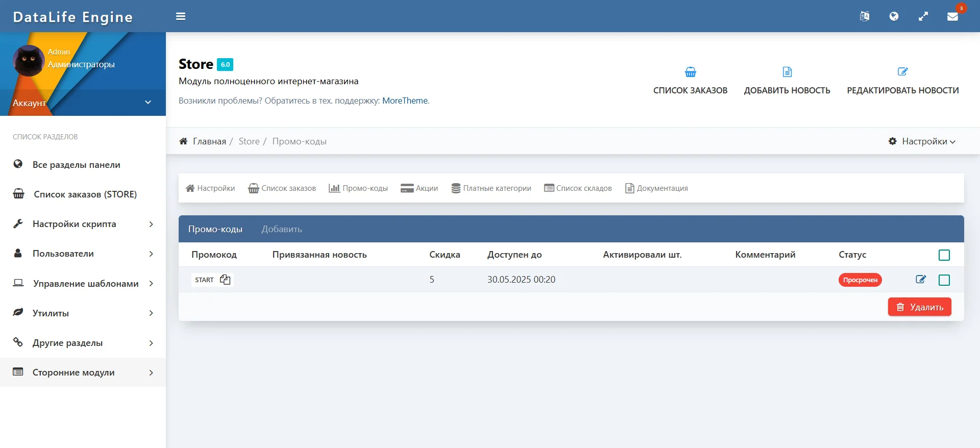Click the basket icon beside sidebar Список заказов
980x448 pixels.
[x=18, y=194]
